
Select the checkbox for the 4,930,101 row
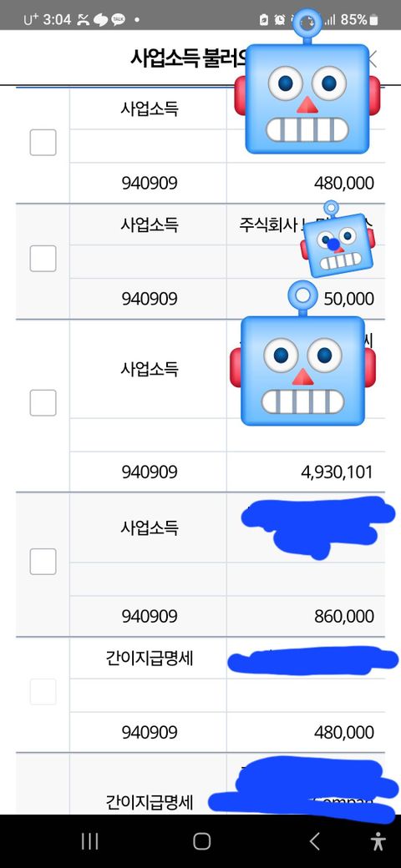(43, 402)
